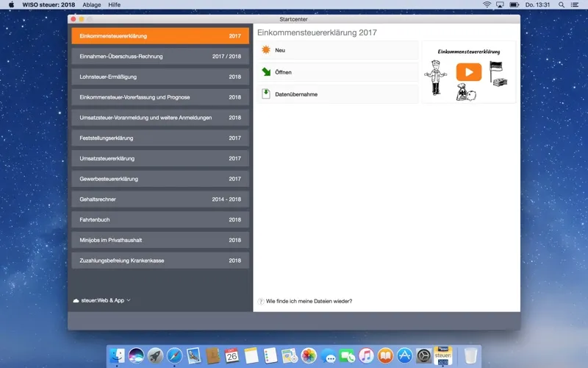Screen dimensions: 588x368
Task: Click WISO steuer: 2018 Dock icon
Action: point(443,355)
